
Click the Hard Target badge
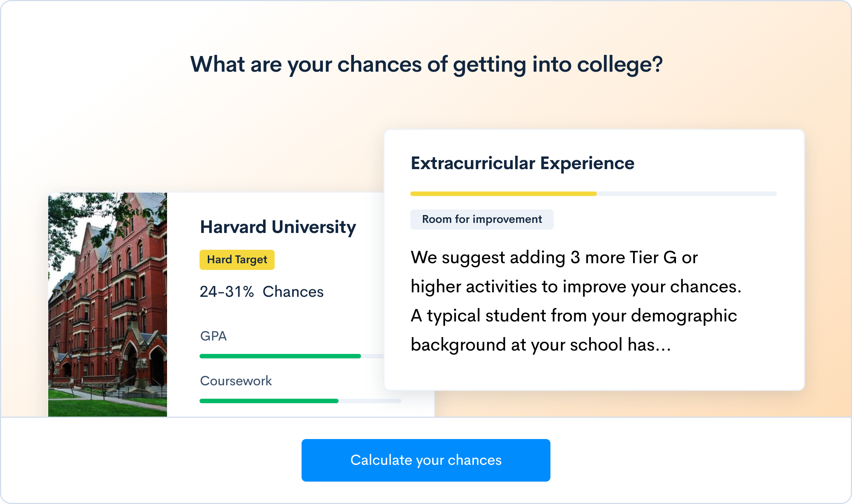pyautogui.click(x=237, y=260)
